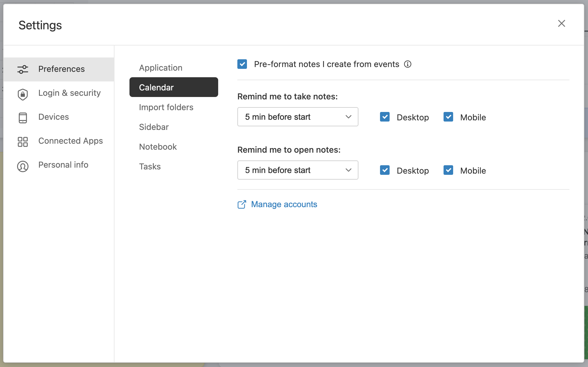
Task: Disable Mobile for open notes reminder
Action: point(448,170)
